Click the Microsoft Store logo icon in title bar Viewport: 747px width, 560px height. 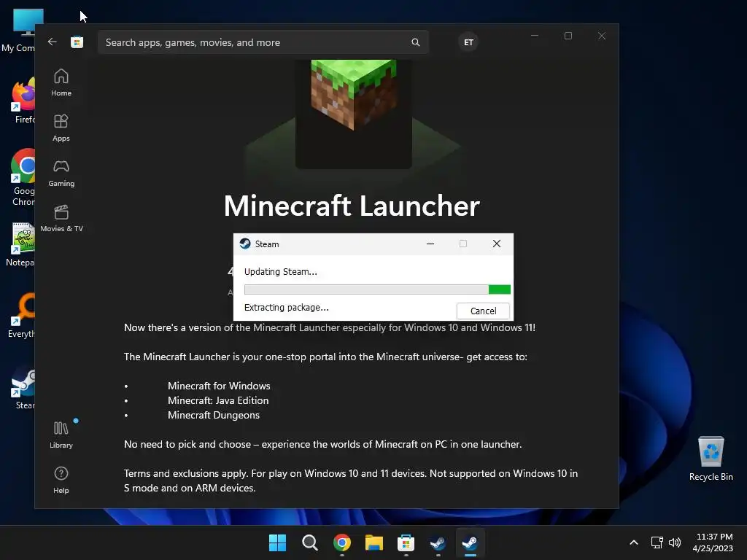(x=77, y=42)
